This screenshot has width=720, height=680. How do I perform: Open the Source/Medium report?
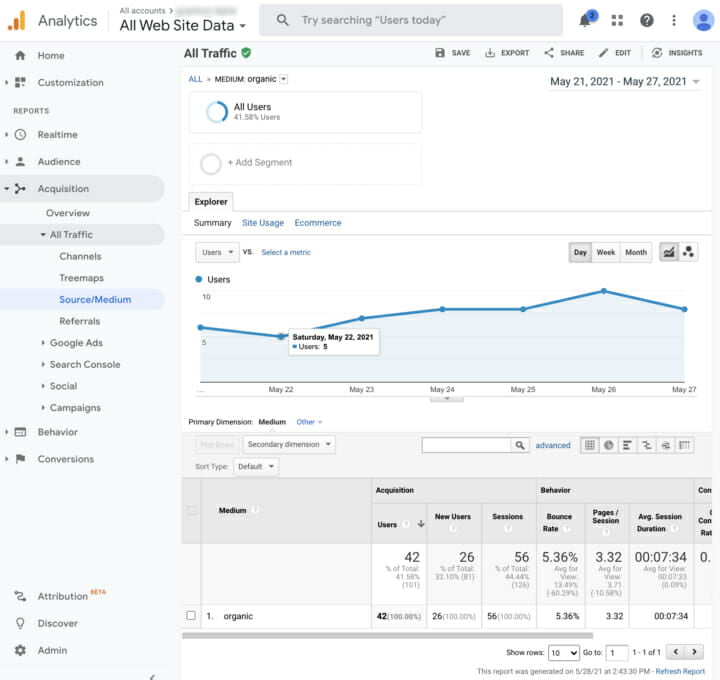[x=95, y=299]
